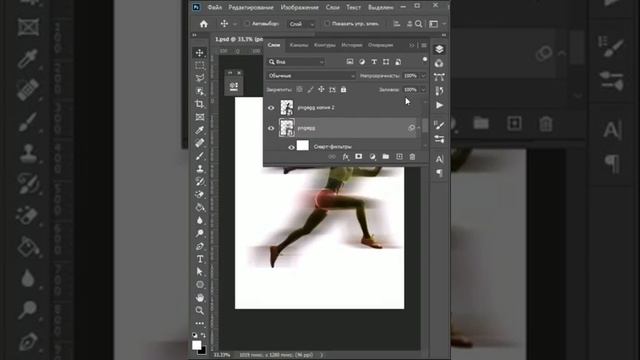The width and height of the screenshot is (640, 360).
Task: Open the three-dots extra tools button
Action: pyautogui.click(x=200, y=323)
